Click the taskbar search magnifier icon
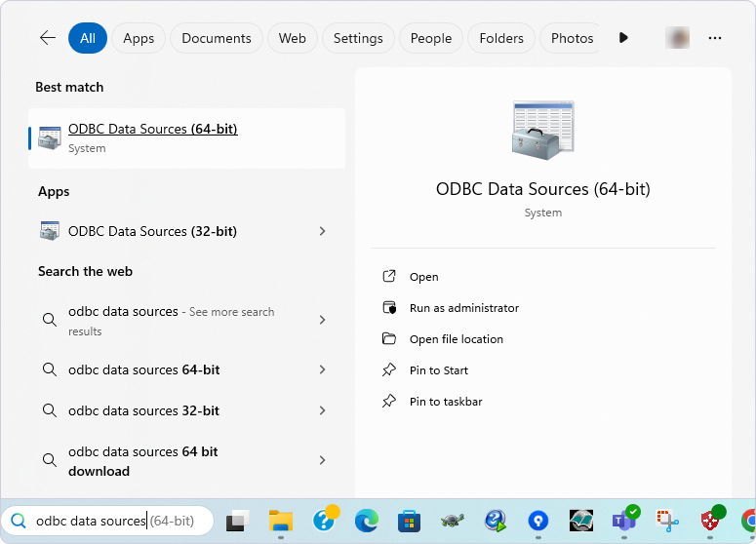756x544 pixels. [x=19, y=521]
